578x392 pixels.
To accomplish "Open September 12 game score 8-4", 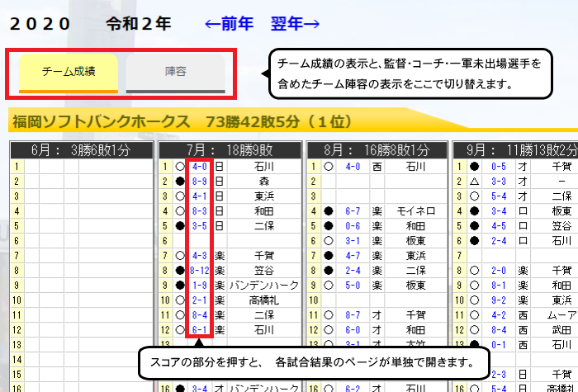I will tap(499, 330).
